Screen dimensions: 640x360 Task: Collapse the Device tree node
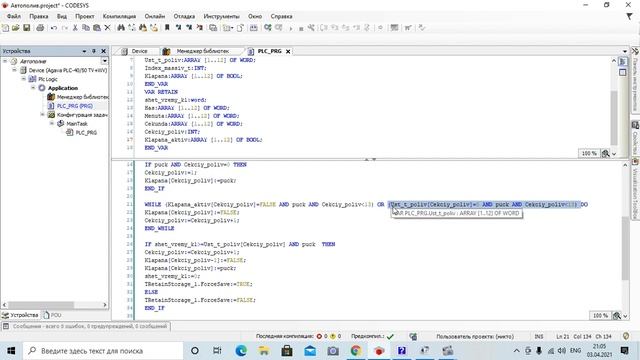pos(14,70)
